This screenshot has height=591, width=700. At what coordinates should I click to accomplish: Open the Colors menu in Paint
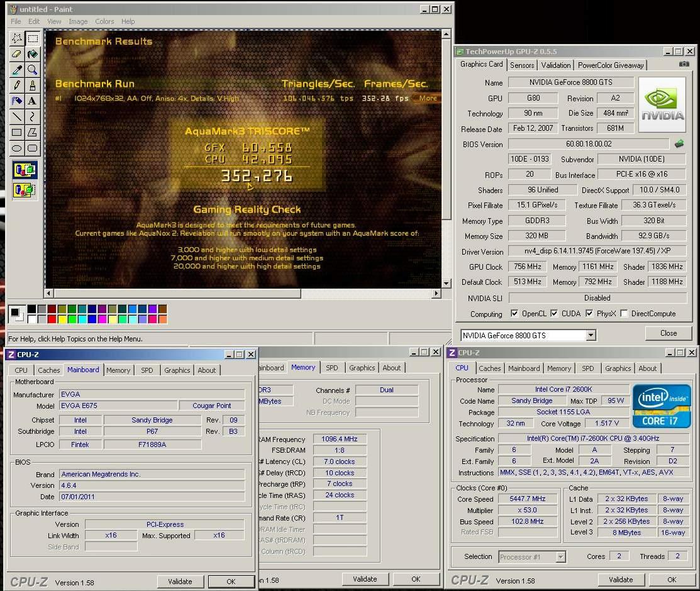click(x=104, y=21)
